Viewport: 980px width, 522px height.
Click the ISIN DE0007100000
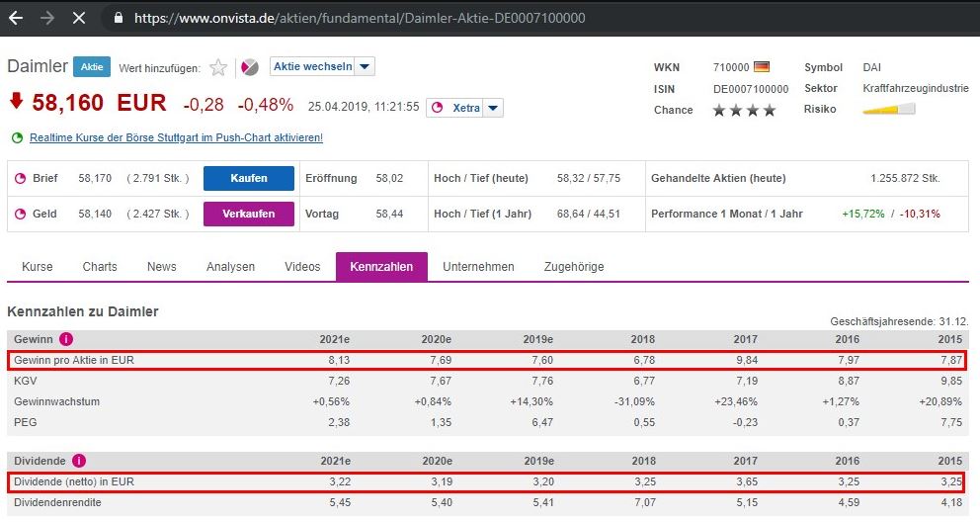click(x=751, y=89)
